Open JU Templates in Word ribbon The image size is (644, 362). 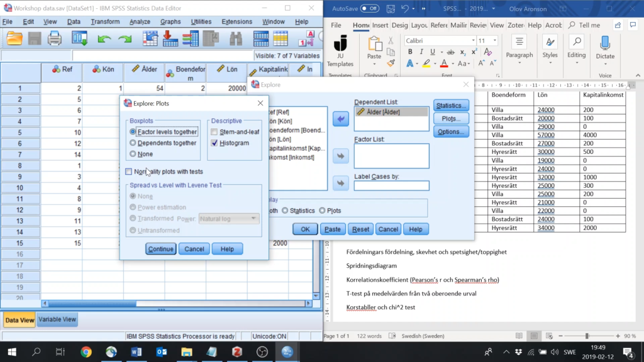(340, 50)
